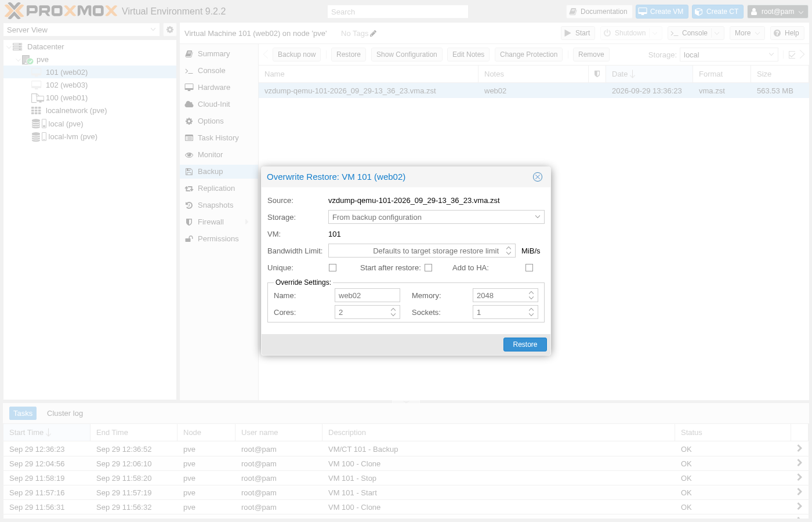812x522 pixels.
Task: Close the Overwrite Restore dialog
Action: [x=538, y=177]
